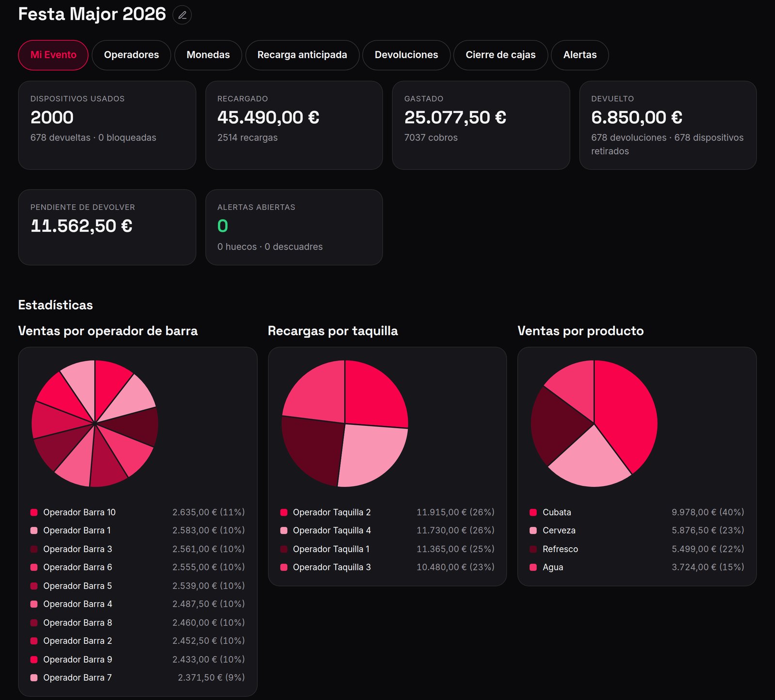Viewport: 775px width, 700px height.
Task: Click the text '2514 recargas'
Action: [248, 138]
